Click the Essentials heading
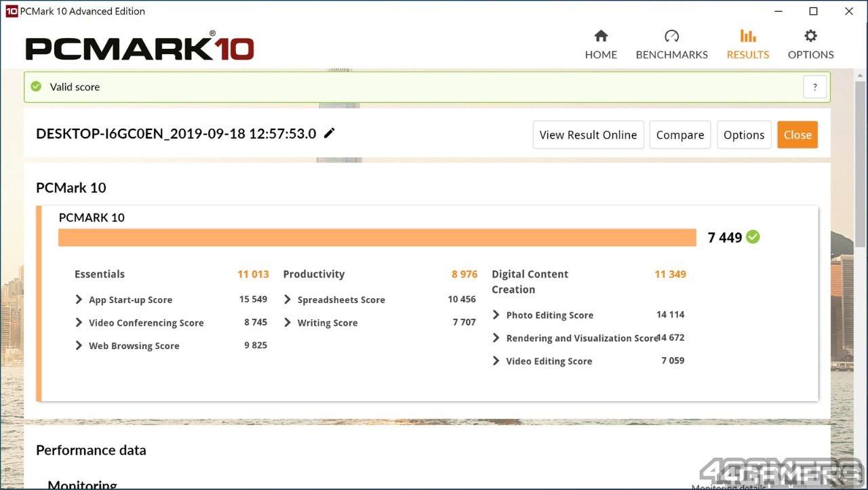 tap(100, 274)
